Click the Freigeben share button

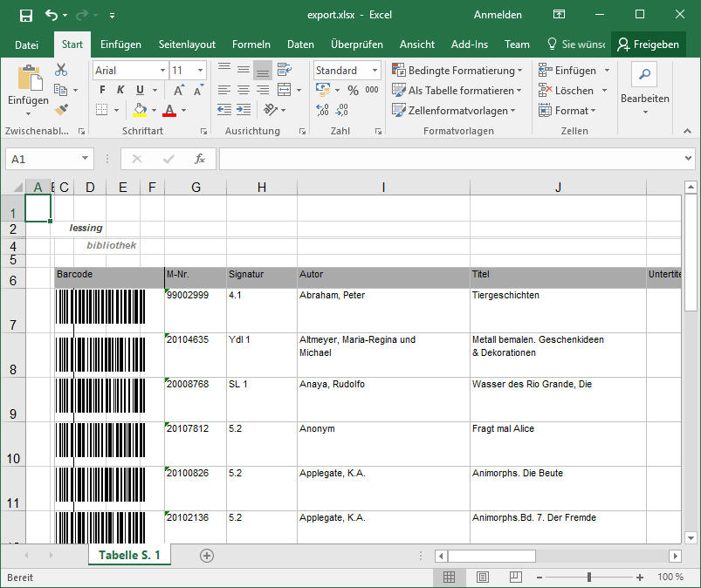tap(648, 44)
